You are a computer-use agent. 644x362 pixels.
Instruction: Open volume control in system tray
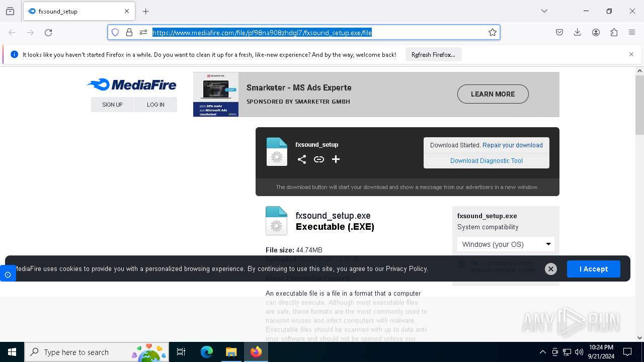point(579,352)
